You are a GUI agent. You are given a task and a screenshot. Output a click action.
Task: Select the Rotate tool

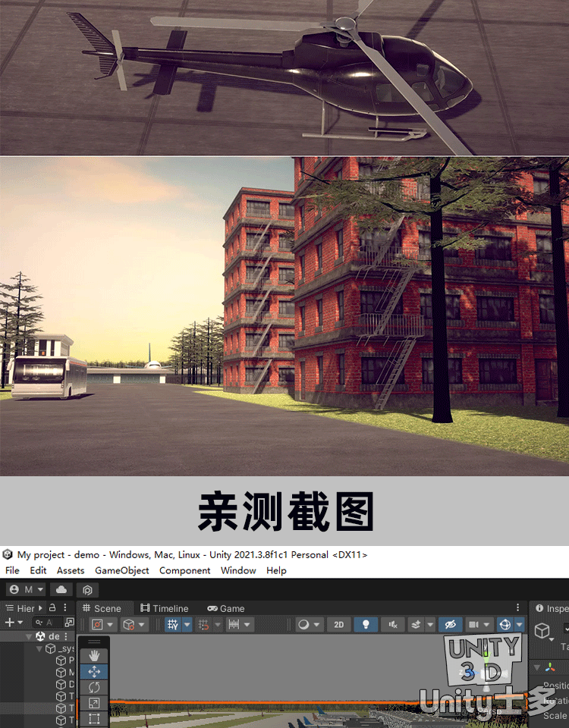[x=94, y=687]
